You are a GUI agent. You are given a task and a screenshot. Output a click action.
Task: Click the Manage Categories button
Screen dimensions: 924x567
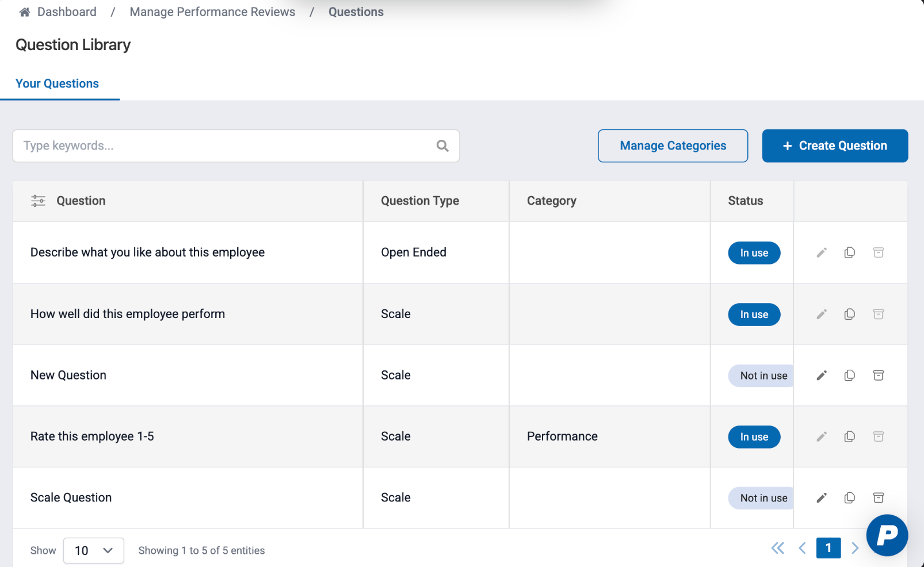[673, 146]
